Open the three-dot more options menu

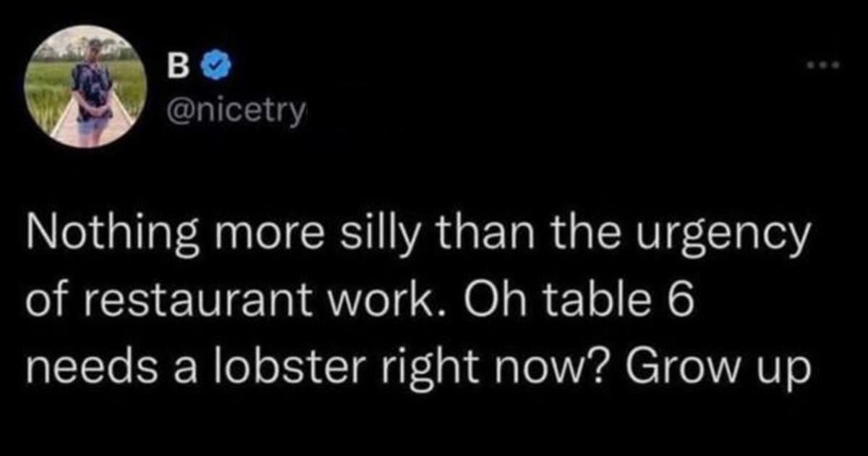point(823,65)
